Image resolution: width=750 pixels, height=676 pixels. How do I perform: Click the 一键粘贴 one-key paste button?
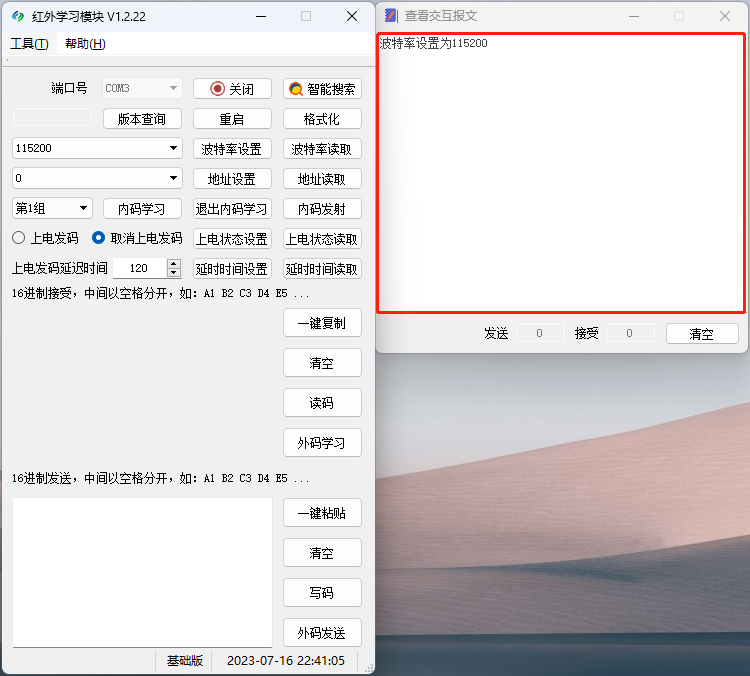tap(322, 513)
